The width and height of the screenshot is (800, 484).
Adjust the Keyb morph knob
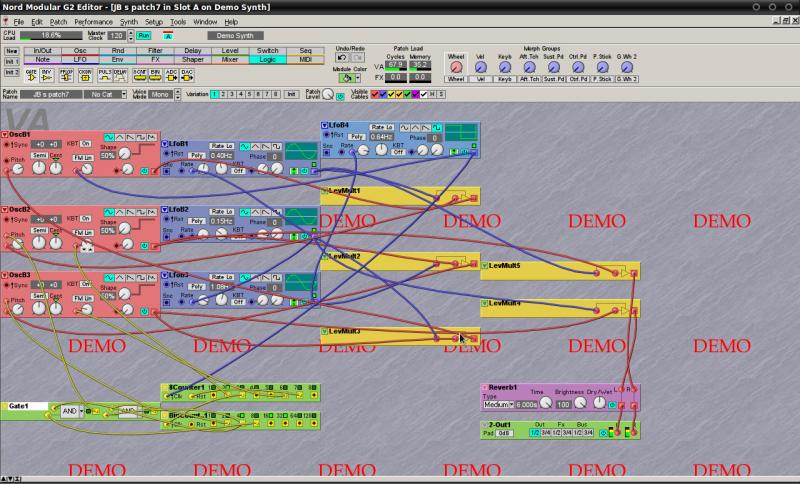pyautogui.click(x=505, y=67)
